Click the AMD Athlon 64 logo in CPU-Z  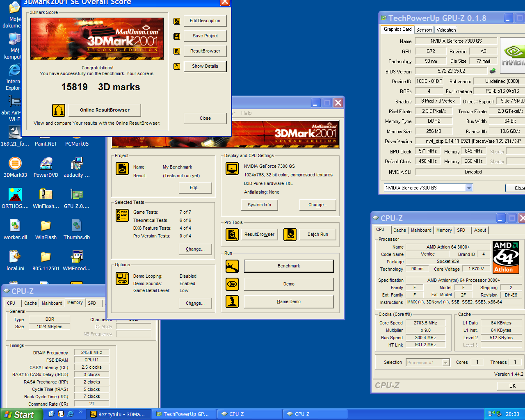click(506, 257)
